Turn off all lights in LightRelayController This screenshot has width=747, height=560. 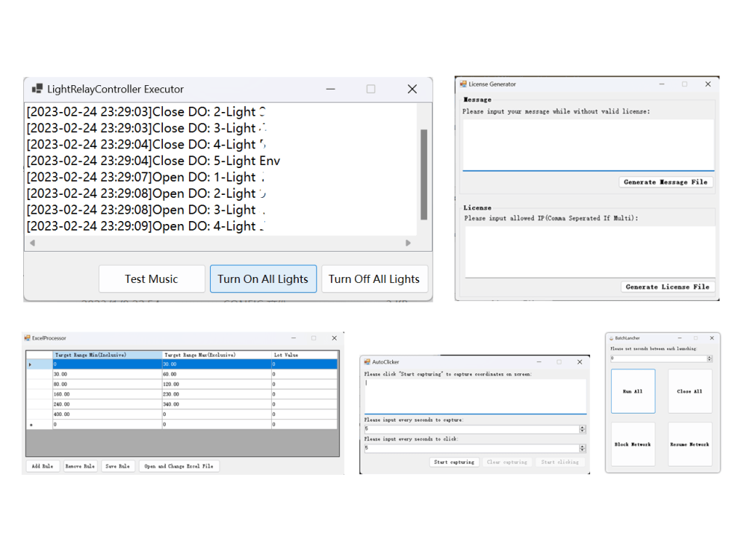click(374, 279)
